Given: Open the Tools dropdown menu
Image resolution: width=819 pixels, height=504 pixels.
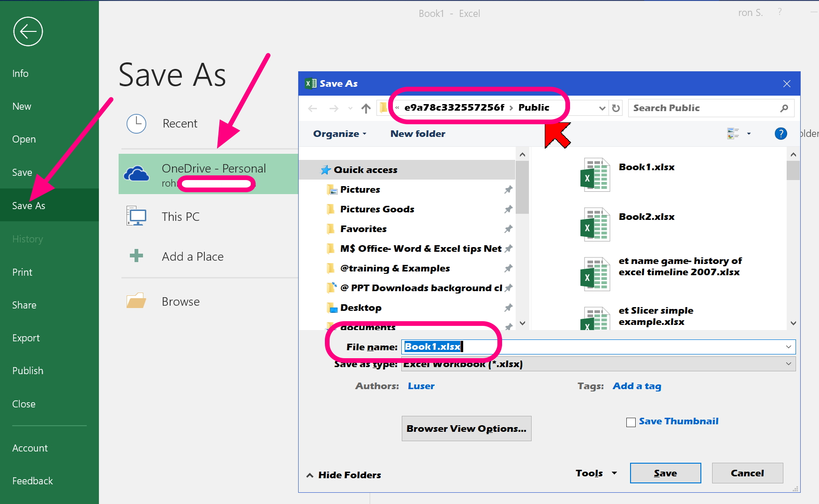Looking at the screenshot, I should (596, 473).
